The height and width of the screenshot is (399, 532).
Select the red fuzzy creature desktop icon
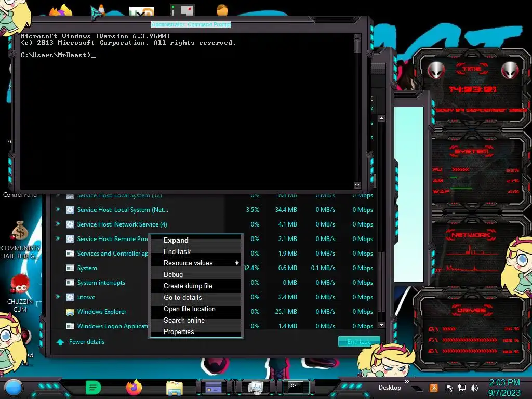(x=20, y=284)
